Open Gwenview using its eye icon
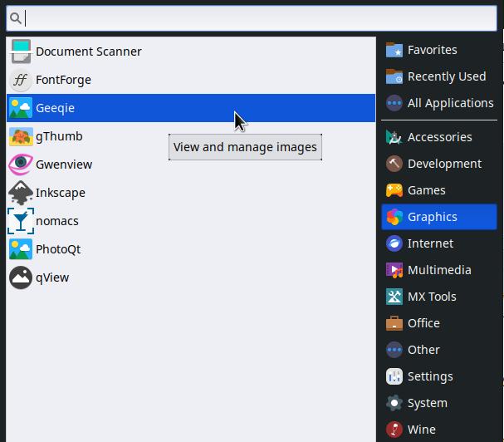Image resolution: width=504 pixels, height=442 pixels. [x=21, y=165]
